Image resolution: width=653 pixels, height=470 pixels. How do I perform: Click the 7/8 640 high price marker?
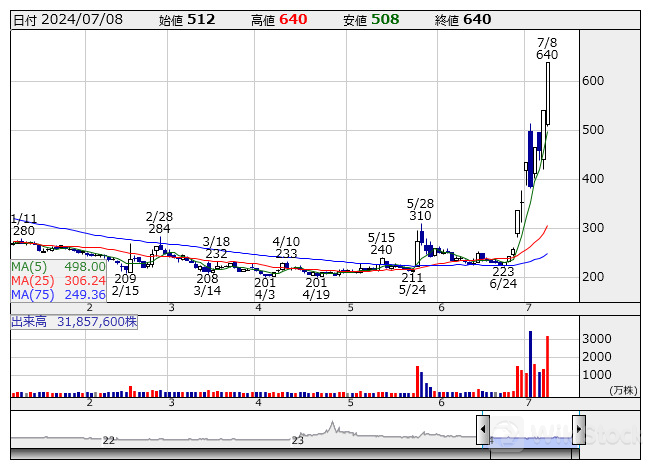pos(547,48)
